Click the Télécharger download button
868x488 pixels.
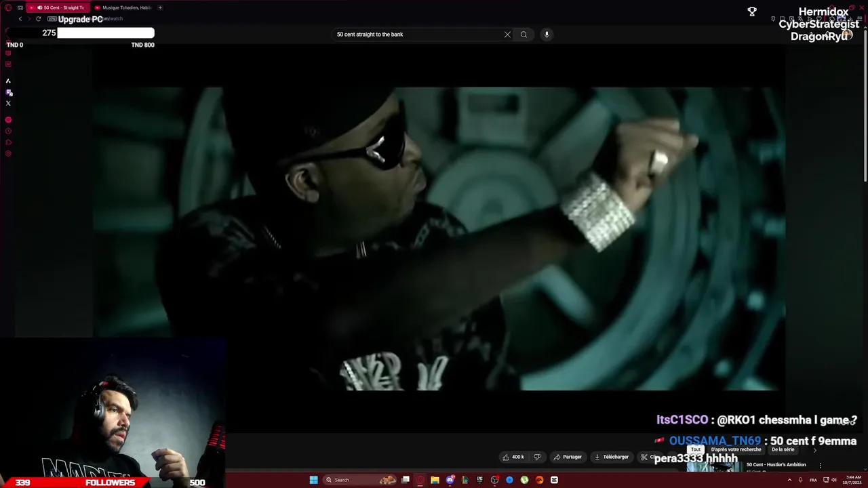[612, 457]
